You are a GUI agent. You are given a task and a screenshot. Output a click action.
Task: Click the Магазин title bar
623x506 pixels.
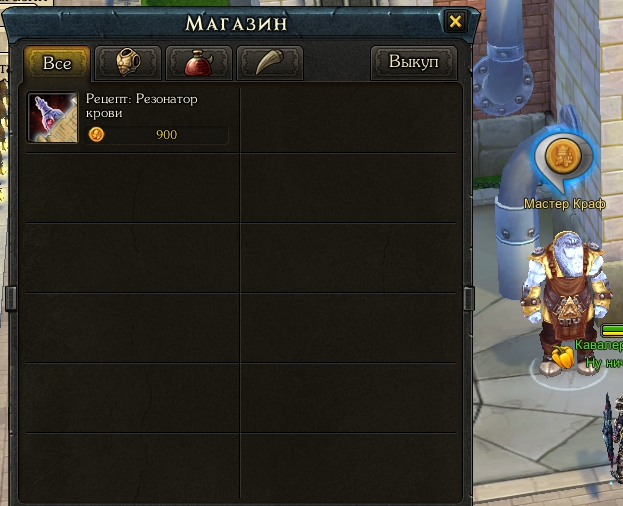(x=236, y=23)
